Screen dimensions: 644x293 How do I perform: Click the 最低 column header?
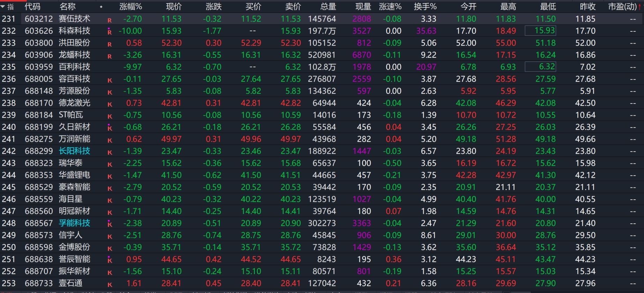pos(548,7)
